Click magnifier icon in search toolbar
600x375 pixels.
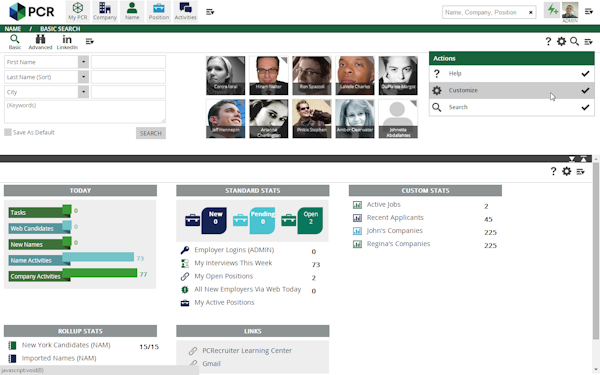574,41
